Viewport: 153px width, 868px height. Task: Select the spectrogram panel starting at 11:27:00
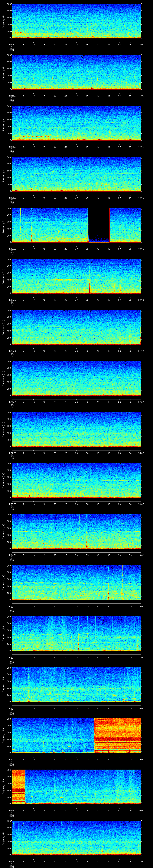click(77, 685)
